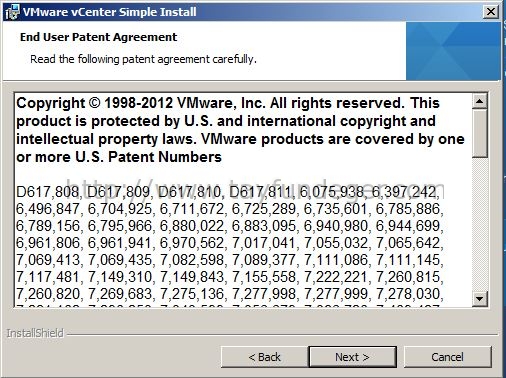Viewport: 506px width, 378px height.
Task: Click the InstallShield label
Action: (35, 333)
